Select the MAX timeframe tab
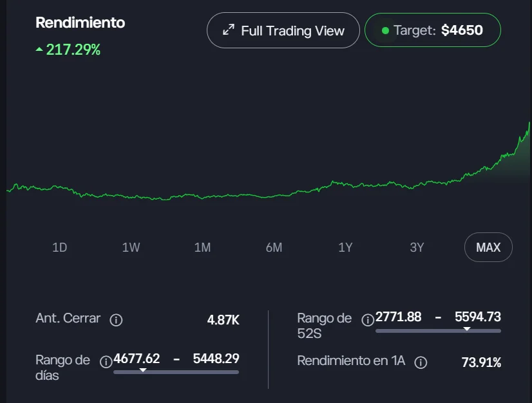532x403 pixels. (x=488, y=247)
